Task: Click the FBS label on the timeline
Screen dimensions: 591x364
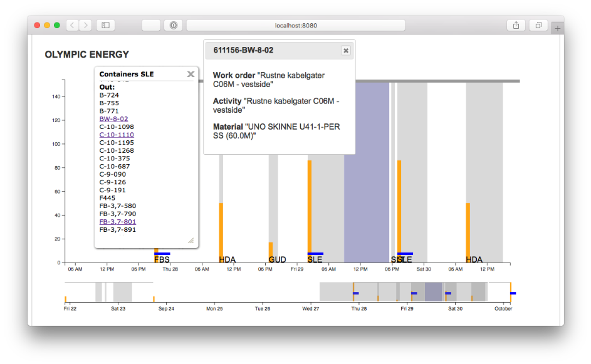Action: click(x=162, y=259)
